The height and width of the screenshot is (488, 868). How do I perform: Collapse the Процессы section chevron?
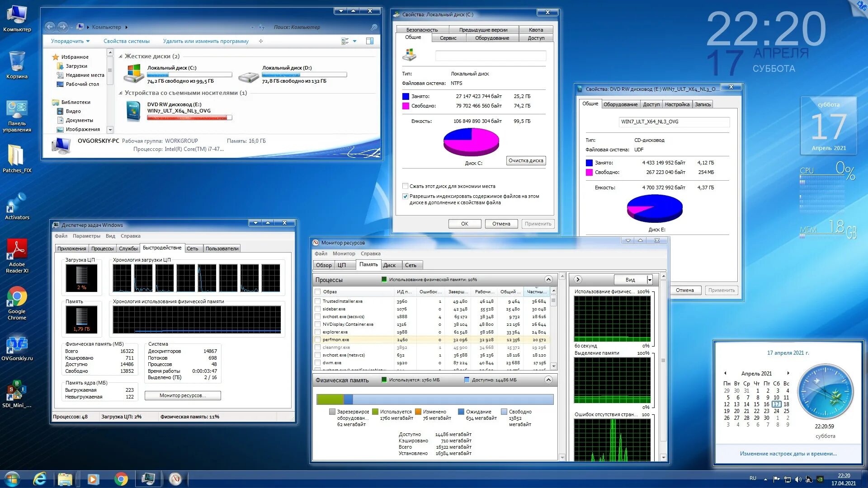point(548,280)
